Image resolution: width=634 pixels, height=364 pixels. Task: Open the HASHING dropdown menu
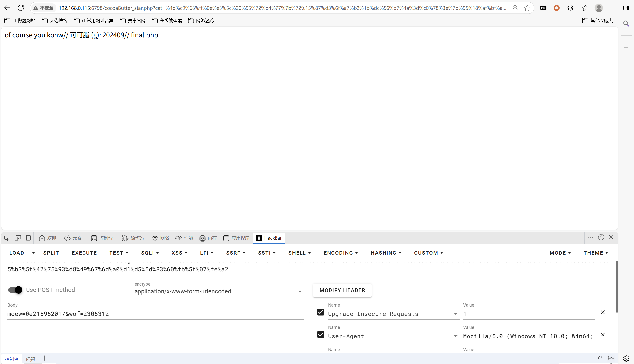[x=386, y=253]
